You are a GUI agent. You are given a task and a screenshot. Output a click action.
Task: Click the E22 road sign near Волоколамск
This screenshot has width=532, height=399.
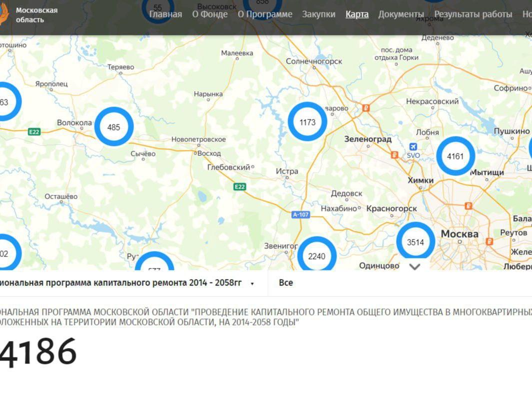[34, 131]
